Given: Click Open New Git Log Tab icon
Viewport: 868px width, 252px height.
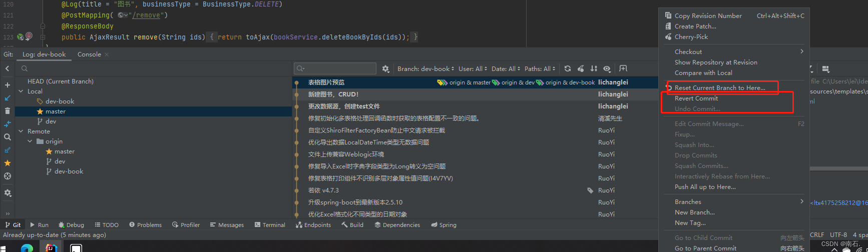Looking at the screenshot, I should tap(623, 68).
